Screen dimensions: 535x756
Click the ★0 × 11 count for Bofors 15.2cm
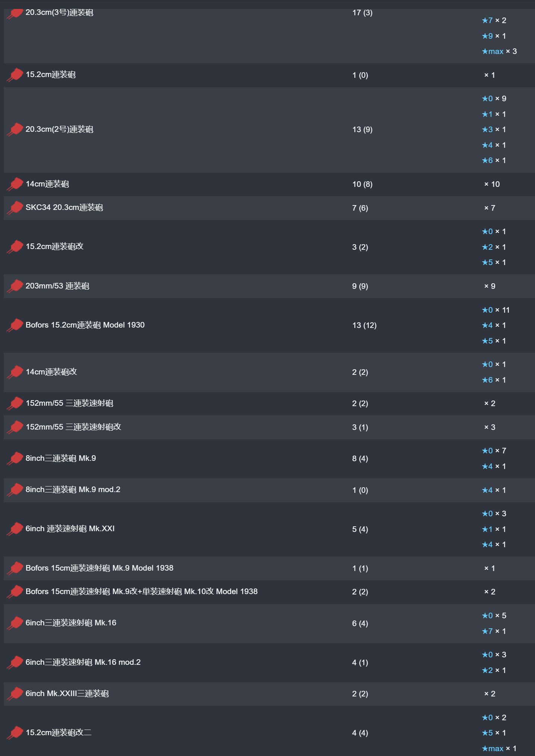[x=496, y=310]
